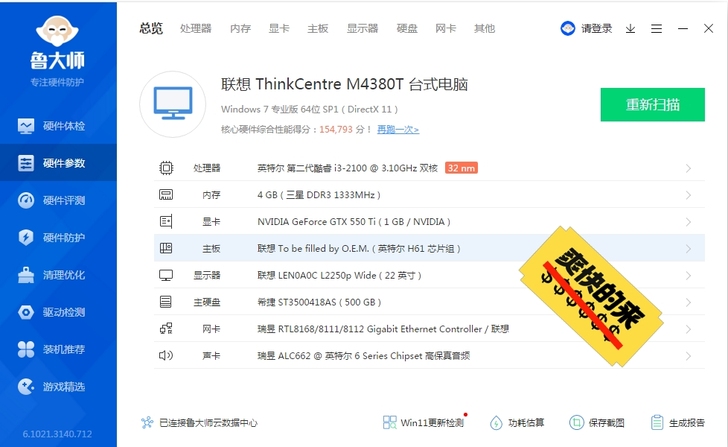The height and width of the screenshot is (447, 728).
Task: Click the yellow 爽快的来 coupon banner
Action: 592,296
